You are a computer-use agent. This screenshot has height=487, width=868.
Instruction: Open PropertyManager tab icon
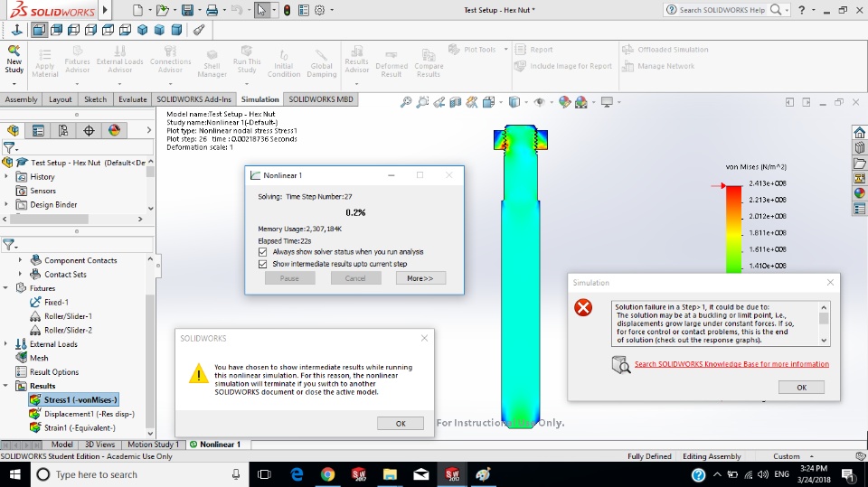(38, 130)
